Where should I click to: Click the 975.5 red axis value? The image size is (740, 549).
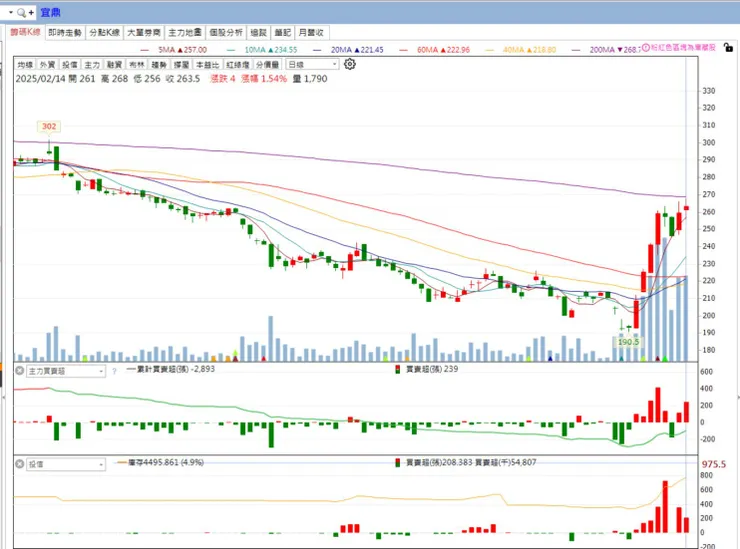pos(714,464)
